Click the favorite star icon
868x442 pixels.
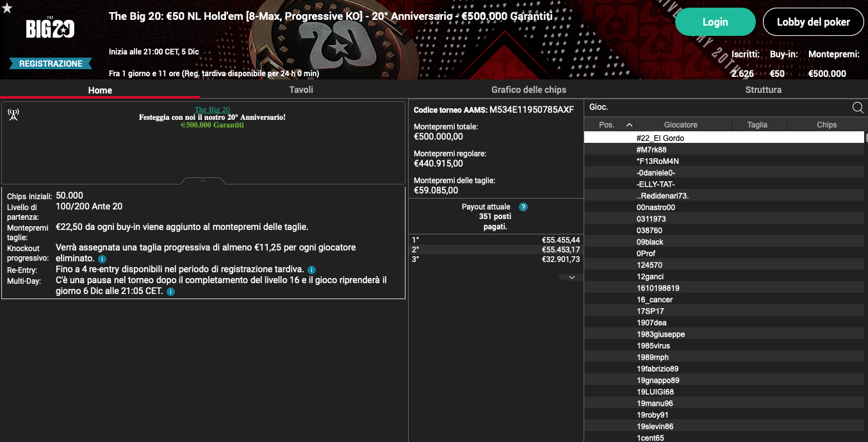pos(7,8)
